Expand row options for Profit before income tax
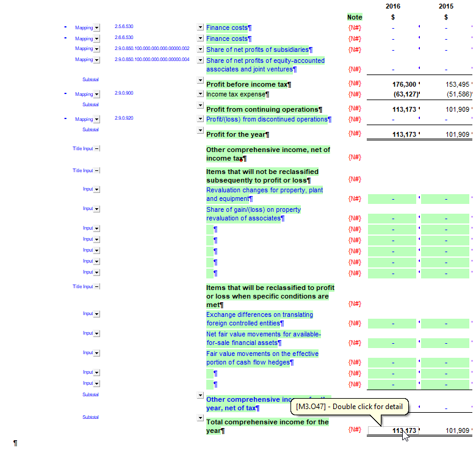 pyautogui.click(x=200, y=80)
